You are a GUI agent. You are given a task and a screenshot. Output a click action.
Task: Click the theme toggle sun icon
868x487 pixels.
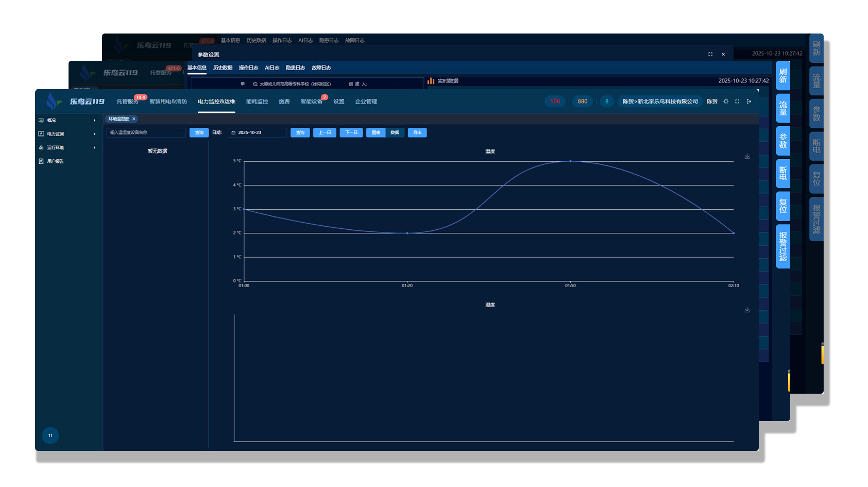(x=726, y=102)
